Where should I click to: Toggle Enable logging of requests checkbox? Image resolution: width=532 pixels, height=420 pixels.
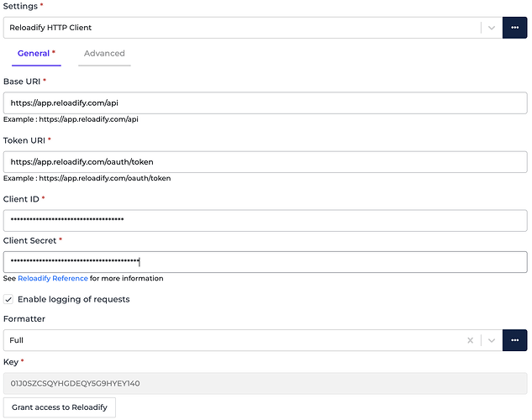pos(8,299)
